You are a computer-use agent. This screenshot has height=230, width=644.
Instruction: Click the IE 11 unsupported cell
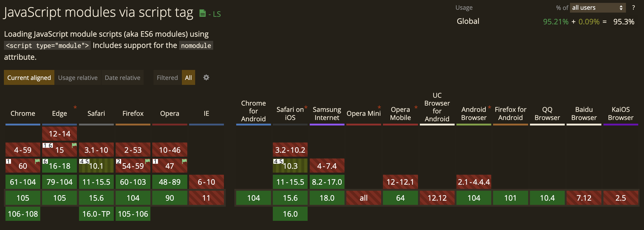(206, 198)
